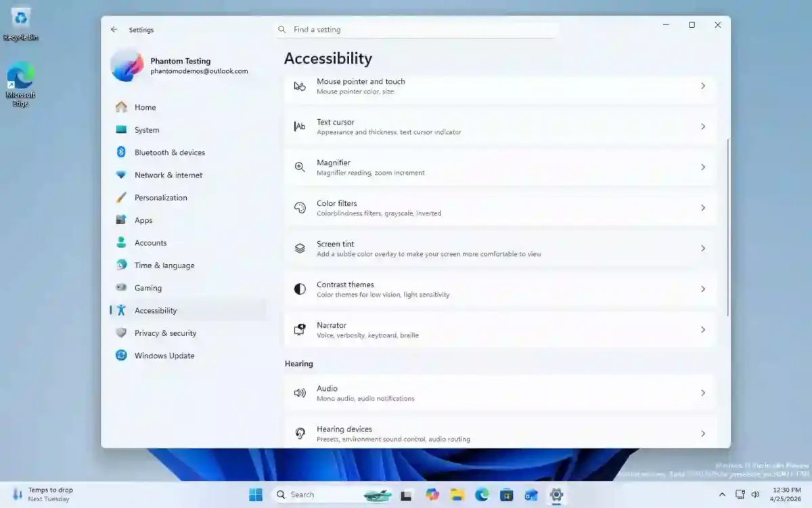Click the back arrow in Settings
The image size is (812, 508).
[114, 29]
